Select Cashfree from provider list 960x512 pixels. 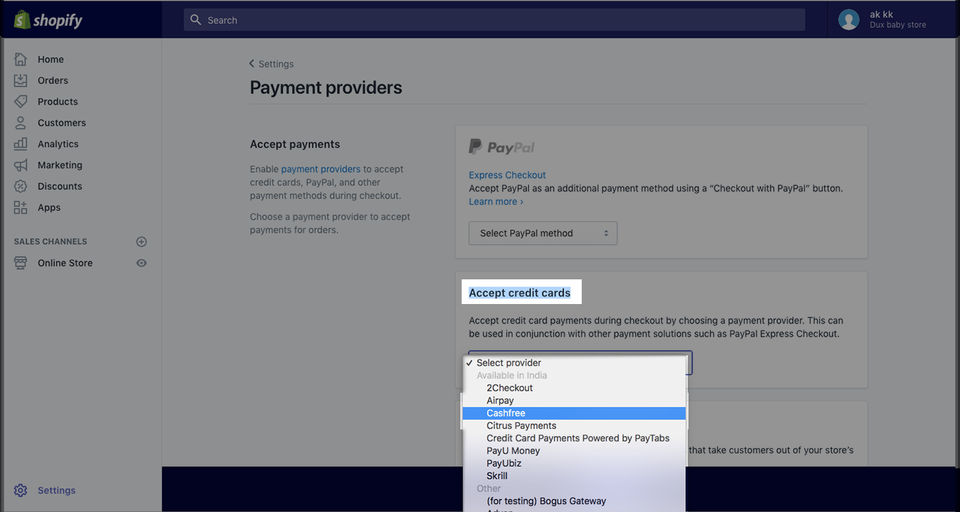[574, 413]
